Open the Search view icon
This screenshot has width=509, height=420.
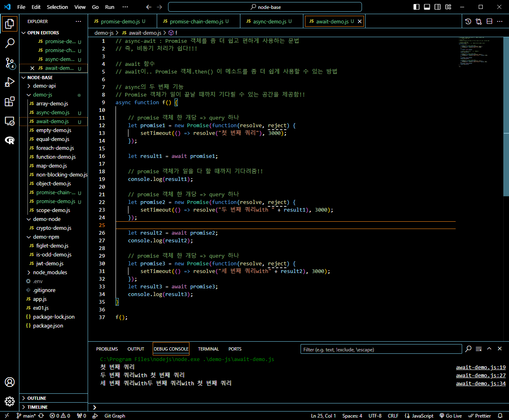coord(10,43)
